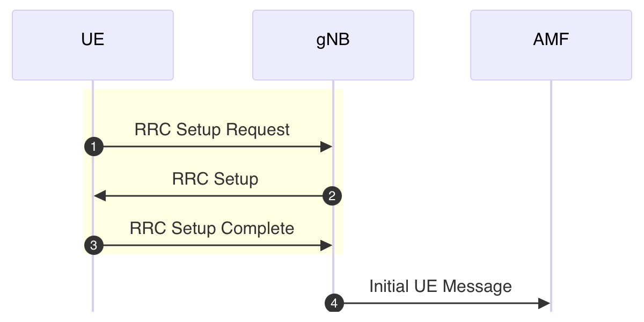The image size is (644, 322).
Task: Select sequence number 4 badge
Action: pos(334,303)
